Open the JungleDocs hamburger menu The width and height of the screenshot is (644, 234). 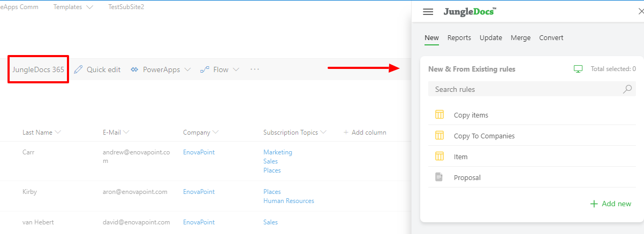pos(428,12)
